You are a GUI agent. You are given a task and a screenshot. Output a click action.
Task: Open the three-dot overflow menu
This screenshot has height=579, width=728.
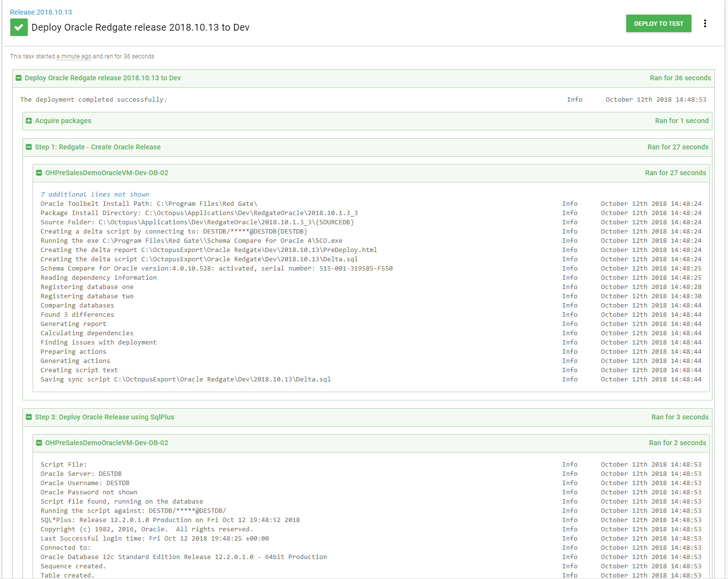[705, 23]
